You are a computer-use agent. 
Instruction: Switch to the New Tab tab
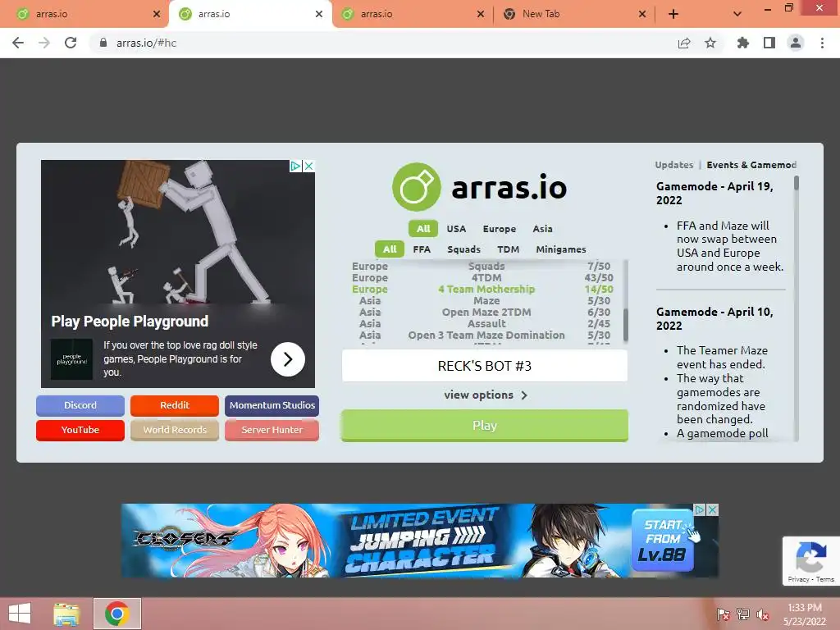(573, 15)
